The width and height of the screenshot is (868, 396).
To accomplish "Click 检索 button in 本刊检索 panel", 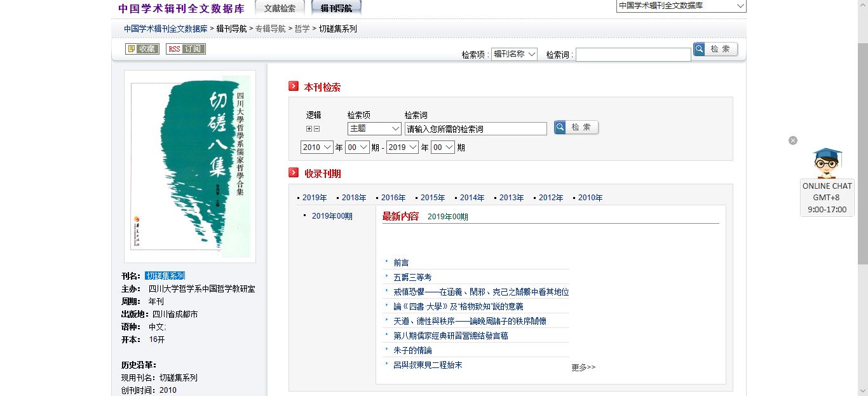I will (576, 127).
